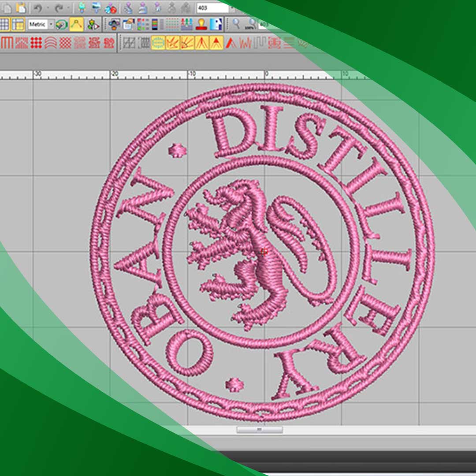Open the Paste clipboard icon

tap(21, 8)
